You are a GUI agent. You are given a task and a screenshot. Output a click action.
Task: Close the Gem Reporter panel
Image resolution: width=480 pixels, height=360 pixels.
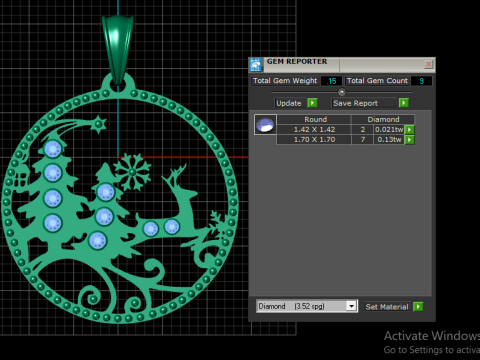428,64
